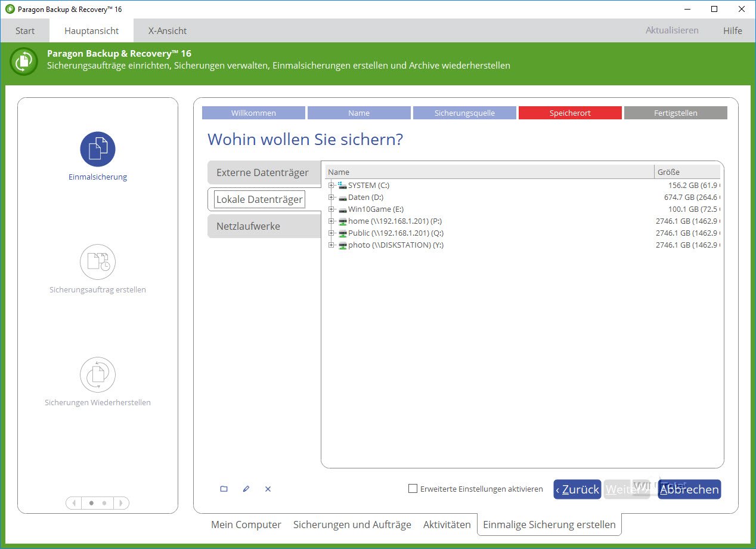
Task: Open the Mein Computer bottom tab
Action: coord(246,525)
